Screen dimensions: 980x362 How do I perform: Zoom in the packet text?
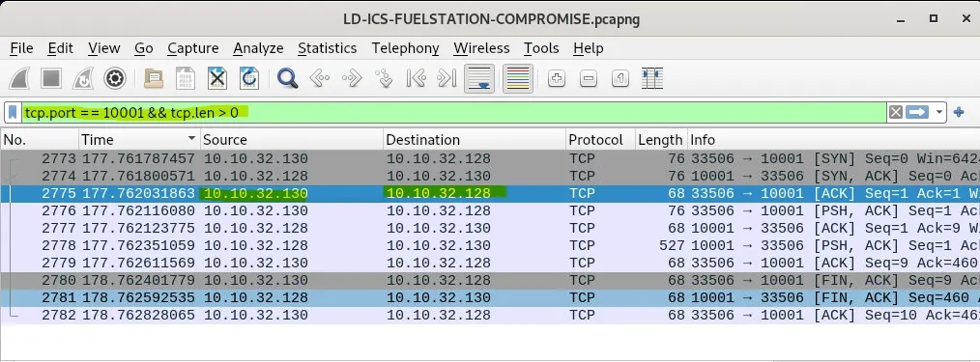pos(557,78)
